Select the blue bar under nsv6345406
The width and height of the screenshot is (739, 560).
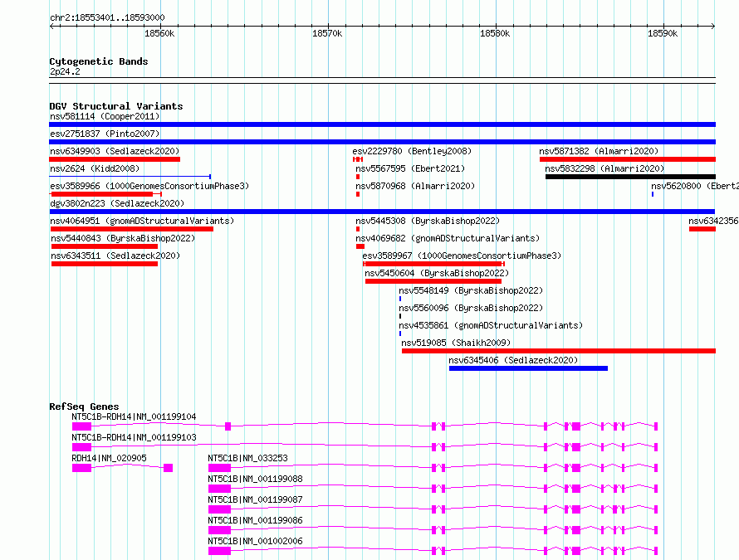point(528,368)
